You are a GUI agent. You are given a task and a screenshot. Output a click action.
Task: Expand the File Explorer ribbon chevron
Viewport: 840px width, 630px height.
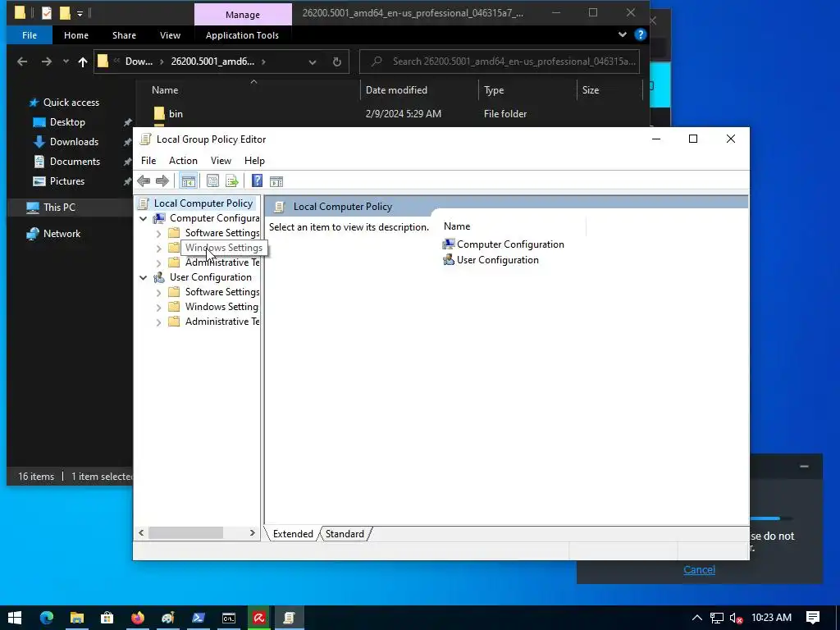623,34
